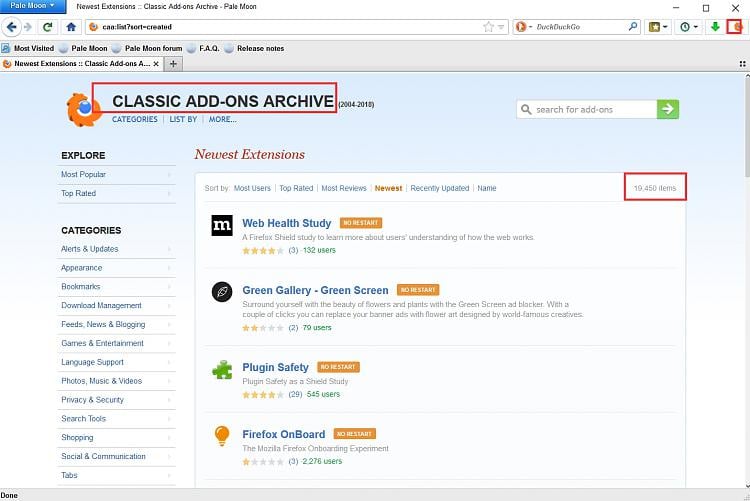Open Photos, Music & Videos category
This screenshot has width=750, height=501.
coord(116,381)
